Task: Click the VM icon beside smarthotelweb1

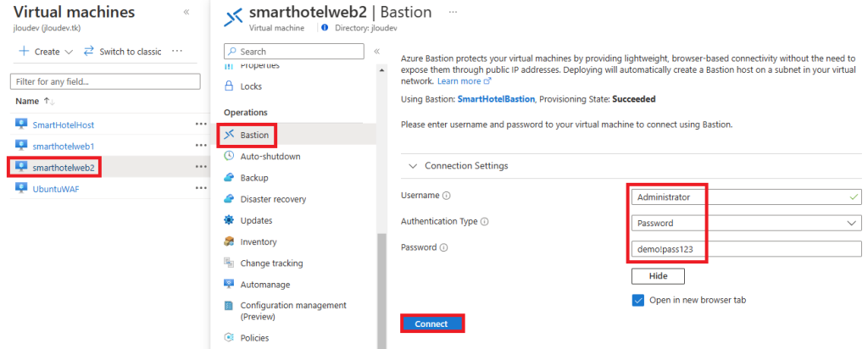Action: click(x=21, y=146)
